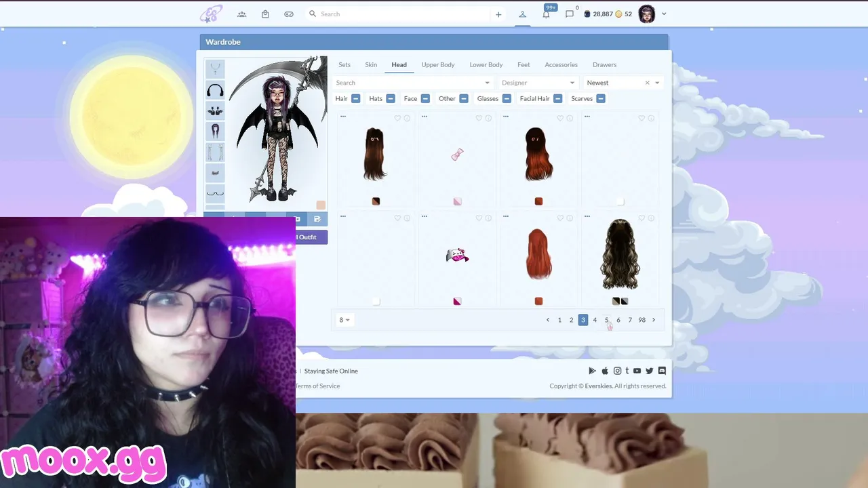Switch to the Accessories tab
The image size is (868, 488).
click(x=561, y=65)
